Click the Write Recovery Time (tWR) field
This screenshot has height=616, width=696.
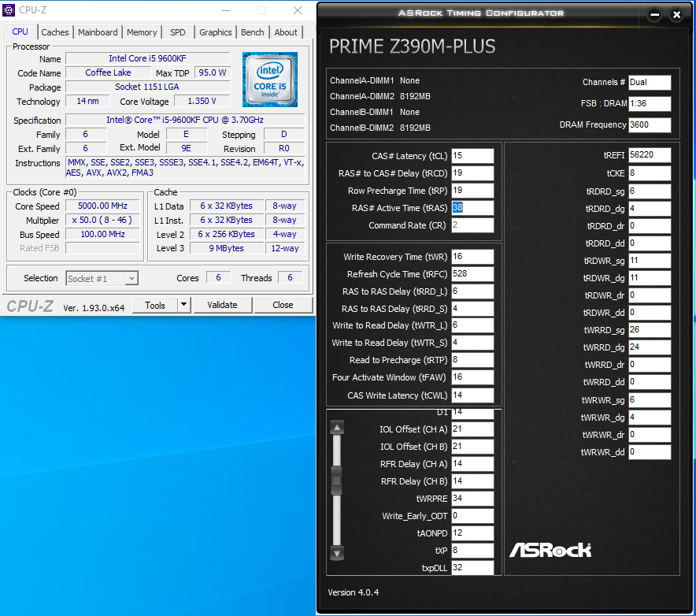[472, 257]
